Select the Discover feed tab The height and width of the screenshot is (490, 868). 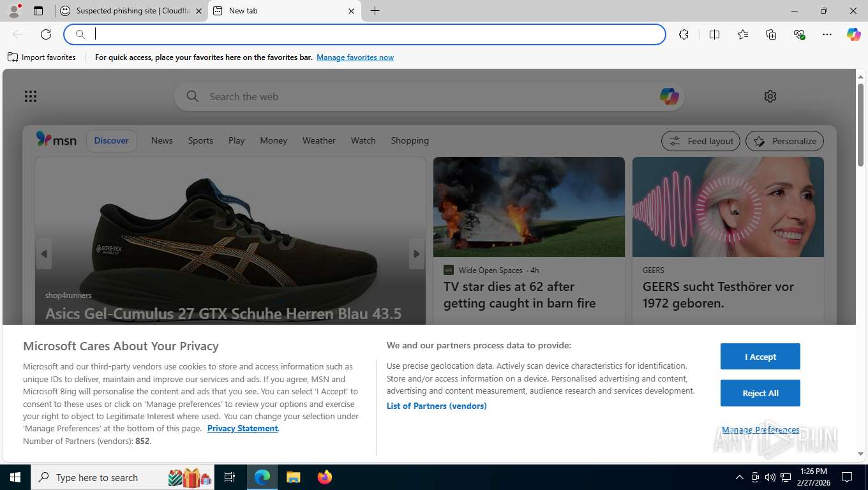tap(112, 140)
